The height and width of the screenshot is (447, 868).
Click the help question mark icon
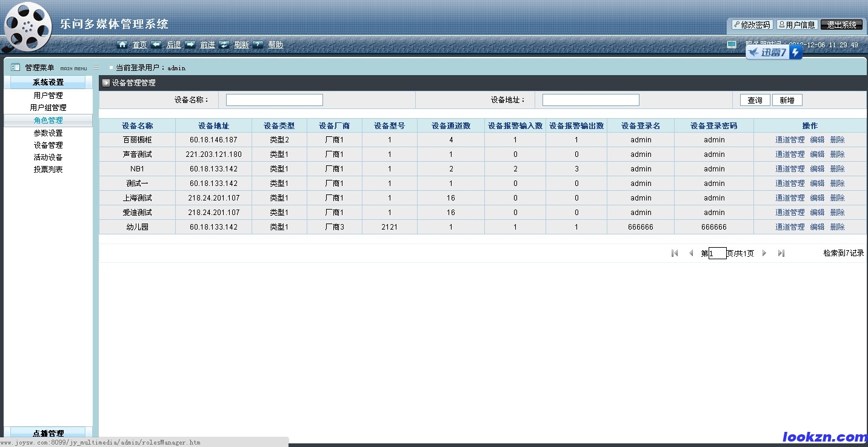tap(258, 44)
